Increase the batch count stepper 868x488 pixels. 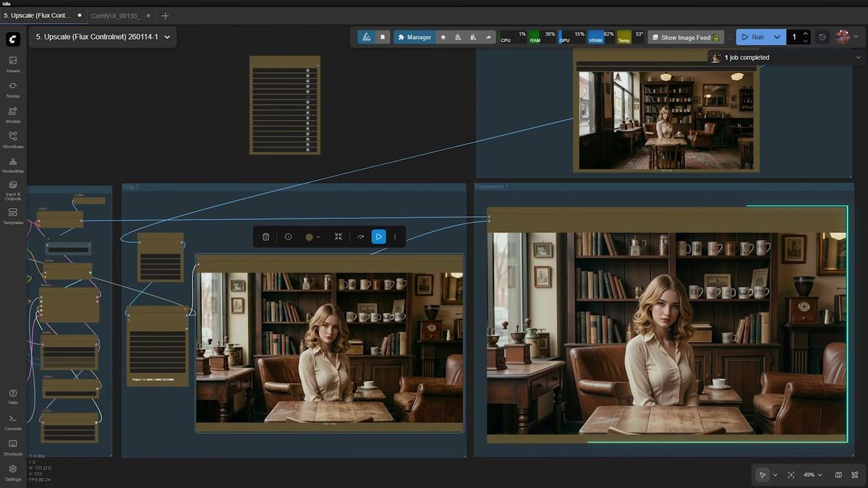click(x=806, y=33)
